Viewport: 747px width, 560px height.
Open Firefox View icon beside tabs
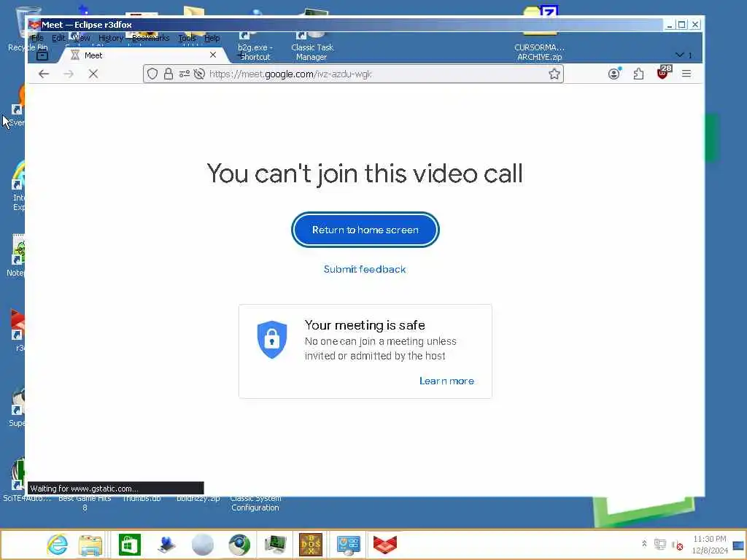(x=42, y=55)
